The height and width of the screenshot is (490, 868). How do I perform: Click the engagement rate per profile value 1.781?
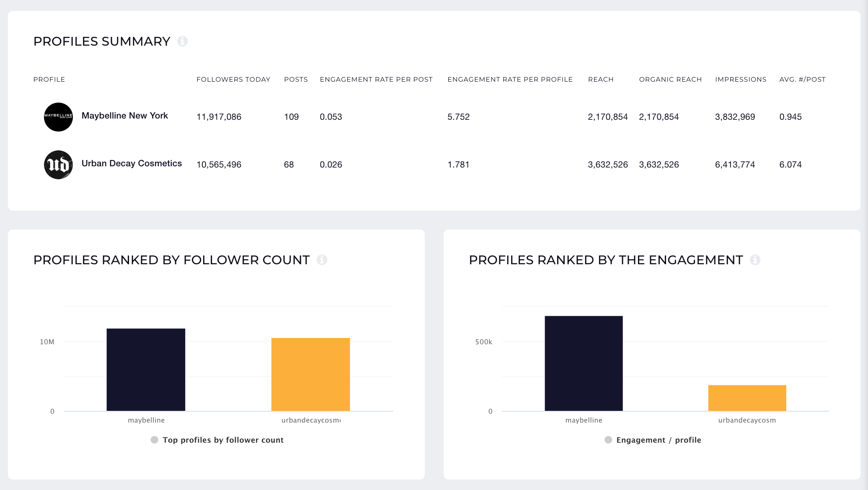[x=458, y=165]
